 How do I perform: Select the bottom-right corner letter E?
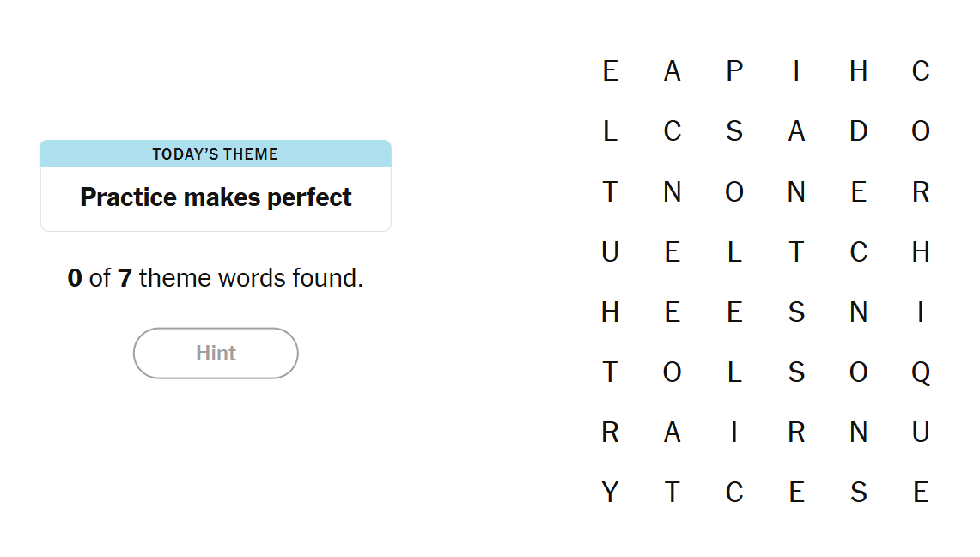coord(921,493)
